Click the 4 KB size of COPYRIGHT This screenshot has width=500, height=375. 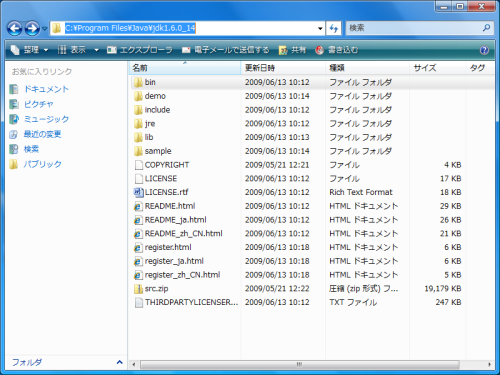pyautogui.click(x=453, y=165)
